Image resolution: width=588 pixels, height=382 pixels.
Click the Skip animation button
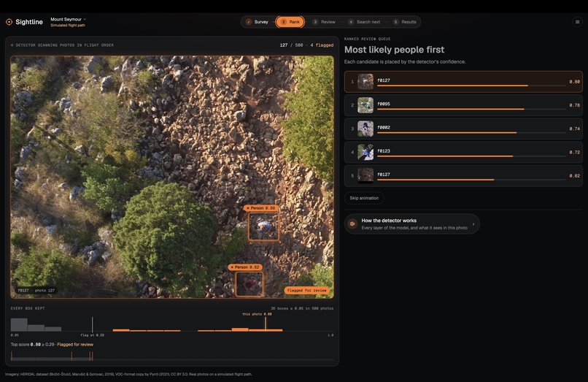coord(364,198)
